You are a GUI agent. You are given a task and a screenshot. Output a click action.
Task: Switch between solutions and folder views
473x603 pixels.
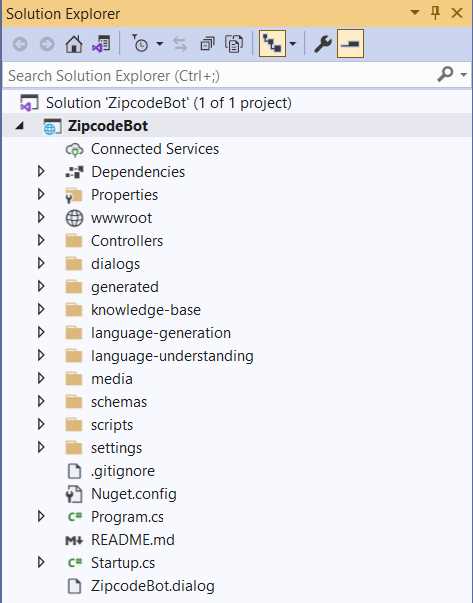(x=101, y=44)
